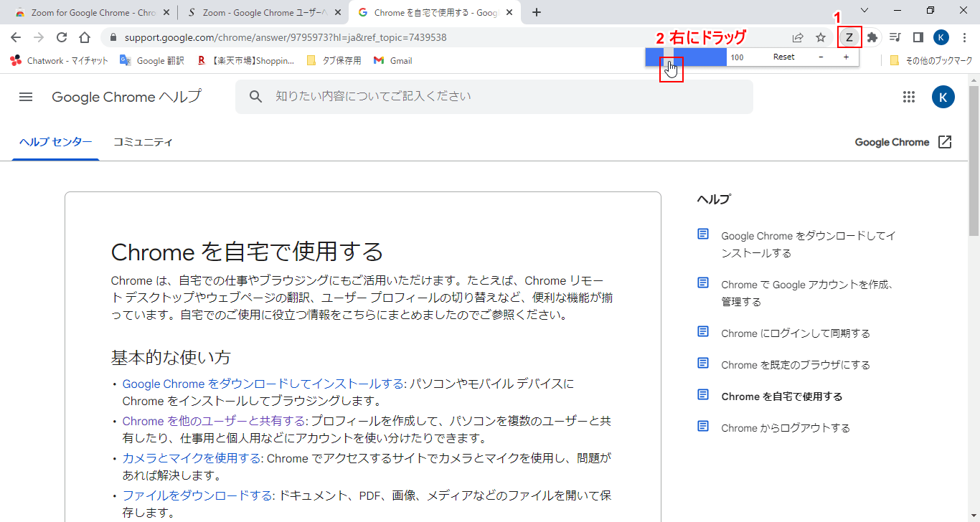Click the share page icon in address bar

point(798,37)
